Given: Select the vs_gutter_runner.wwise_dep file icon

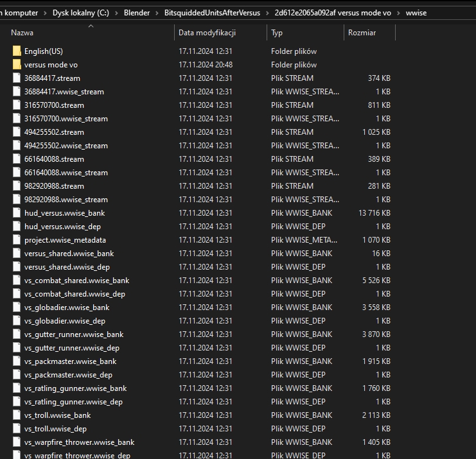Looking at the screenshot, I should click(x=17, y=348).
